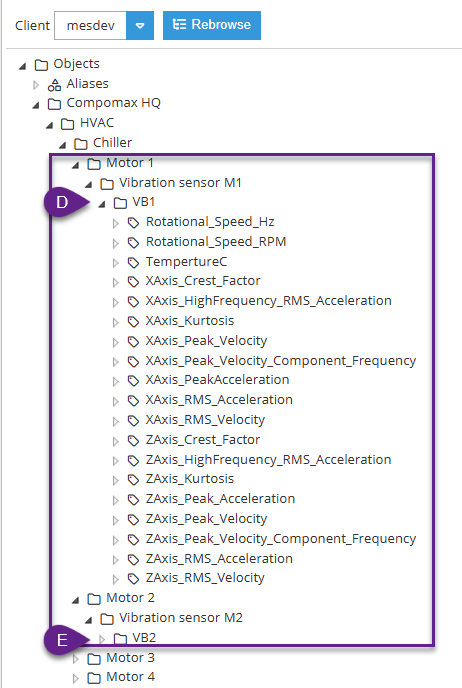Open the Client dropdown arrow
462x688 pixels.
140,25
